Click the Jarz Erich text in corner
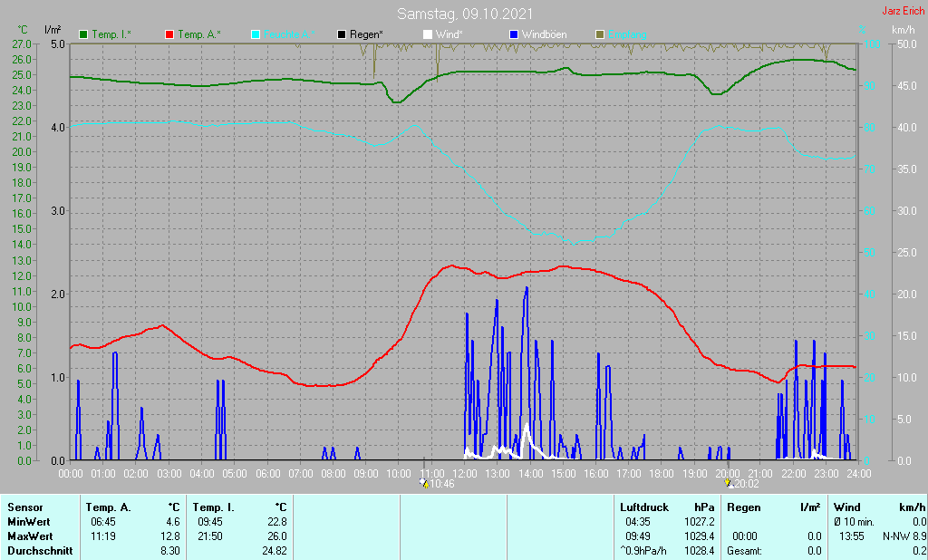 click(x=903, y=12)
